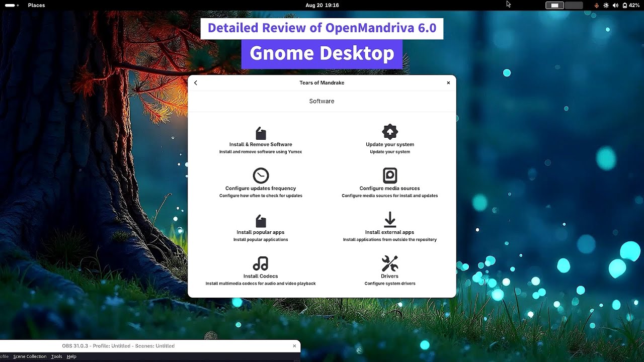Screen dimensions: 644x362
Task: Click the Update your system gear icon
Action: [390, 132]
